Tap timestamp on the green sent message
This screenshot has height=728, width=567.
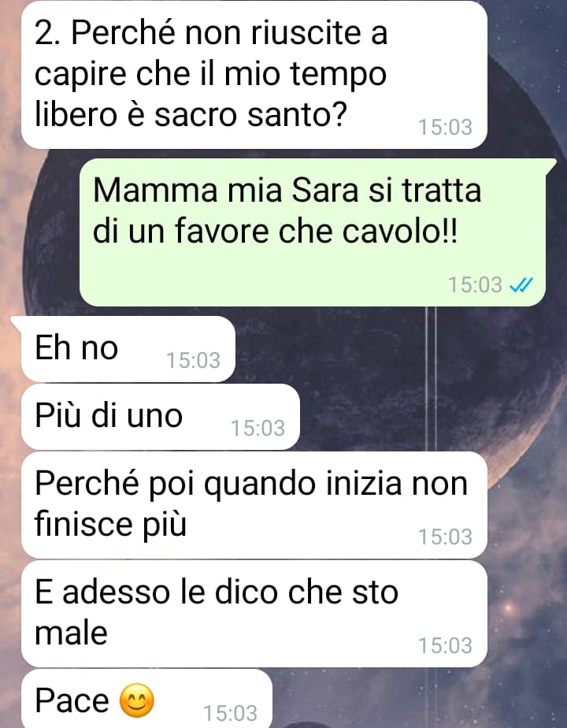(475, 285)
